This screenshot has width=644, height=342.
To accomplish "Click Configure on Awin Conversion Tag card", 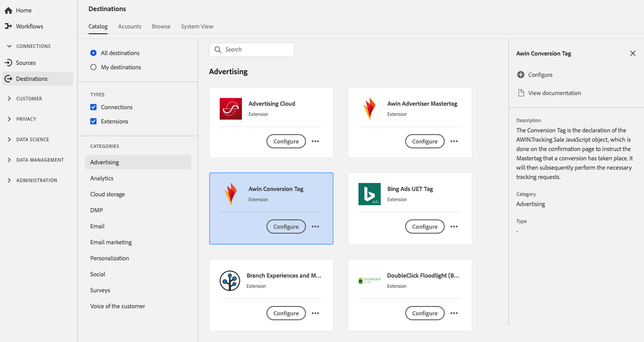I will coord(286,227).
